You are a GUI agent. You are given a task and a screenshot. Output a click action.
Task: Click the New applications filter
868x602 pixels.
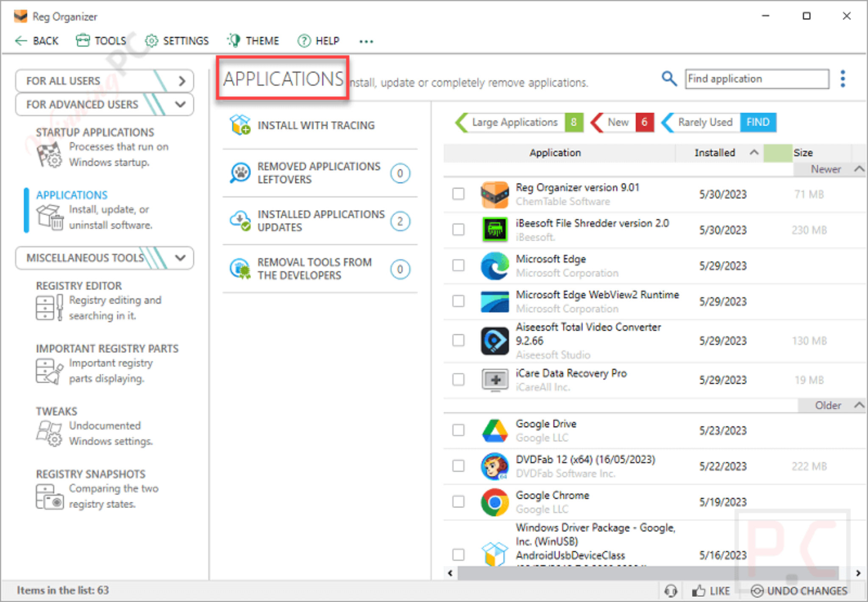coord(622,122)
